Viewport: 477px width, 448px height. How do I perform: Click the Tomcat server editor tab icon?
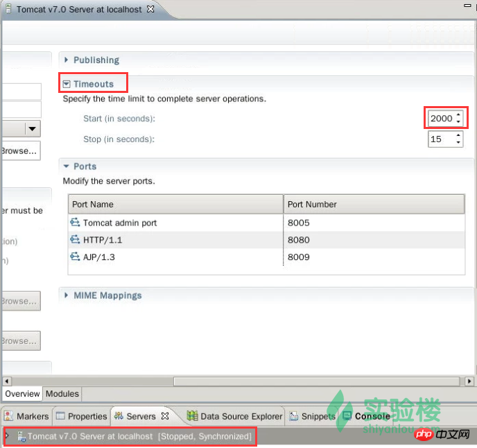click(8, 9)
